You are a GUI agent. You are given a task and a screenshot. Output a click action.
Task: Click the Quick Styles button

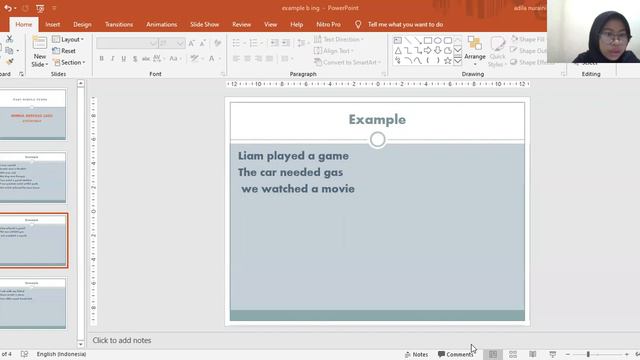coord(497,52)
